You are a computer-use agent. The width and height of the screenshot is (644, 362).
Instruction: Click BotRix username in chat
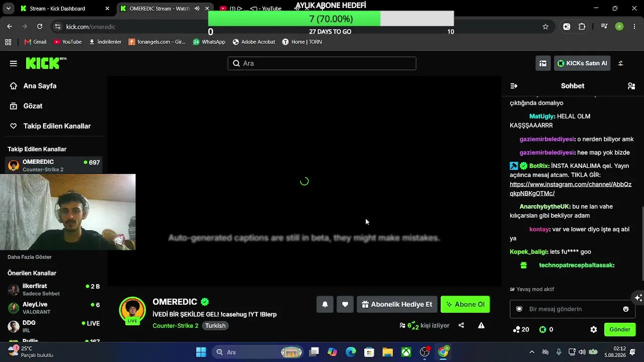tap(538, 165)
